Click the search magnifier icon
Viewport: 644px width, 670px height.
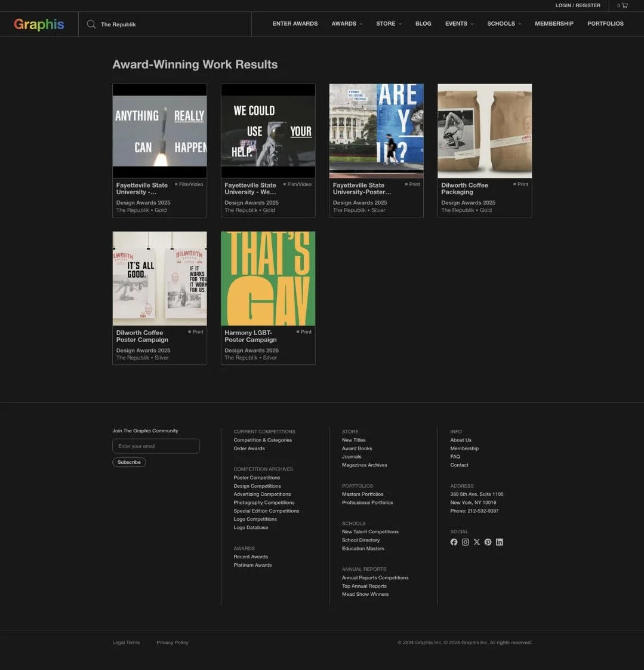point(91,24)
